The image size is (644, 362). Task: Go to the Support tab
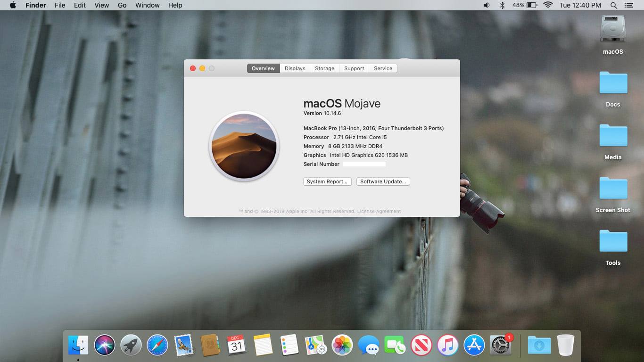click(x=354, y=68)
